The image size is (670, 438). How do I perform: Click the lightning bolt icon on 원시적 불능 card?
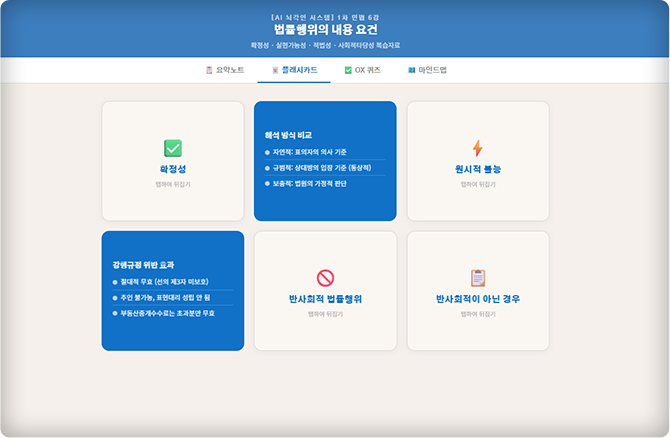click(478, 148)
